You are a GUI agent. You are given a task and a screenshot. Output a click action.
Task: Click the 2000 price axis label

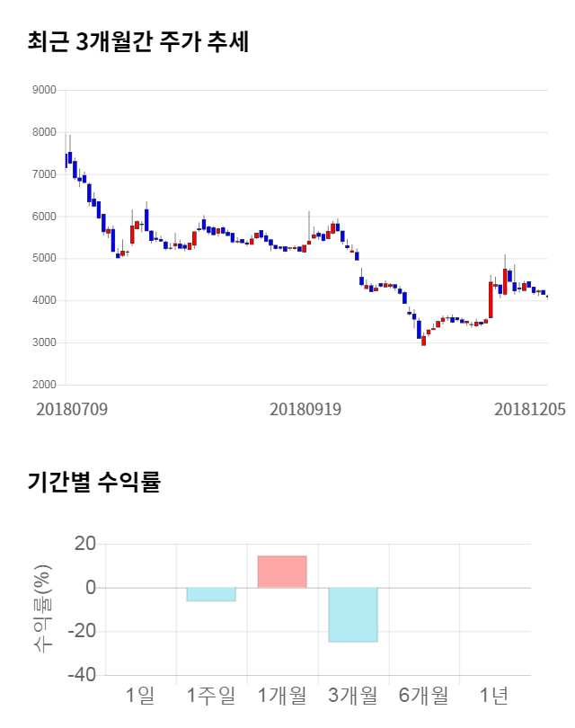coord(43,385)
